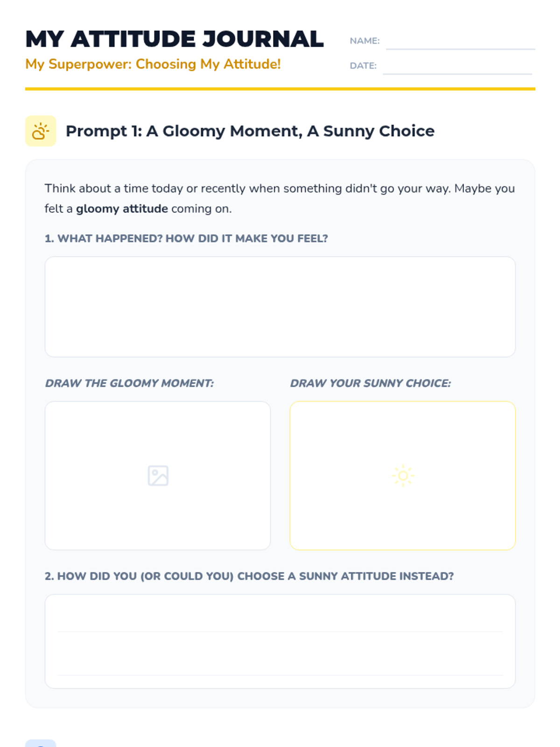The height and width of the screenshot is (747, 560).
Task: Click the "Draw your sunny choice" label
Action: click(x=371, y=383)
